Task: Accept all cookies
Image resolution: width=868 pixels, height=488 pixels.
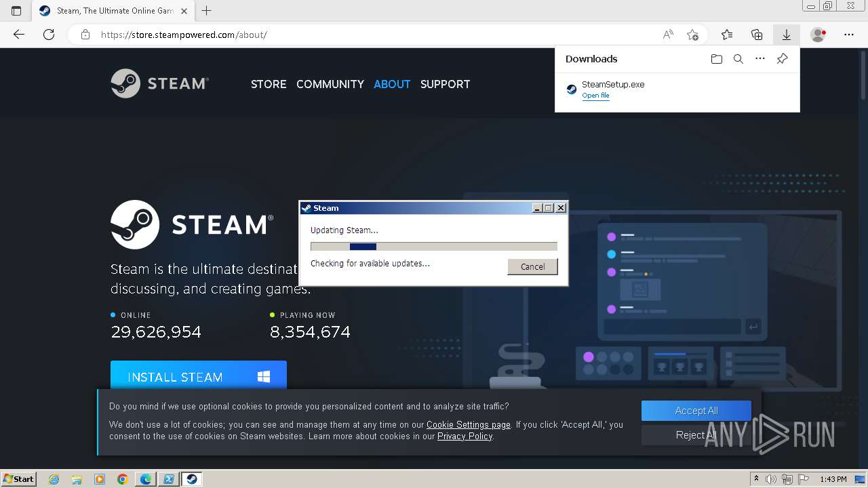Action: [x=696, y=411]
